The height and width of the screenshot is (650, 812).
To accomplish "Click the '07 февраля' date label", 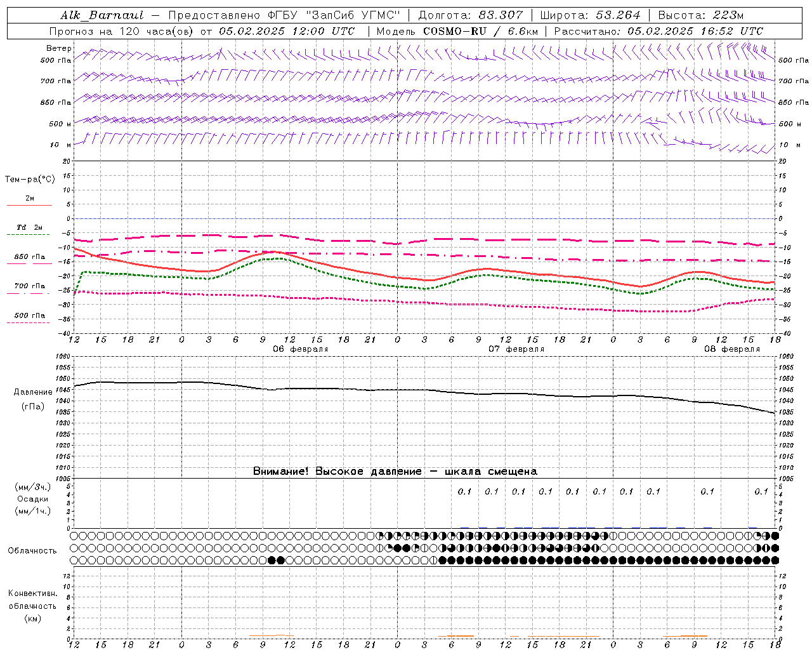I will 516,349.
